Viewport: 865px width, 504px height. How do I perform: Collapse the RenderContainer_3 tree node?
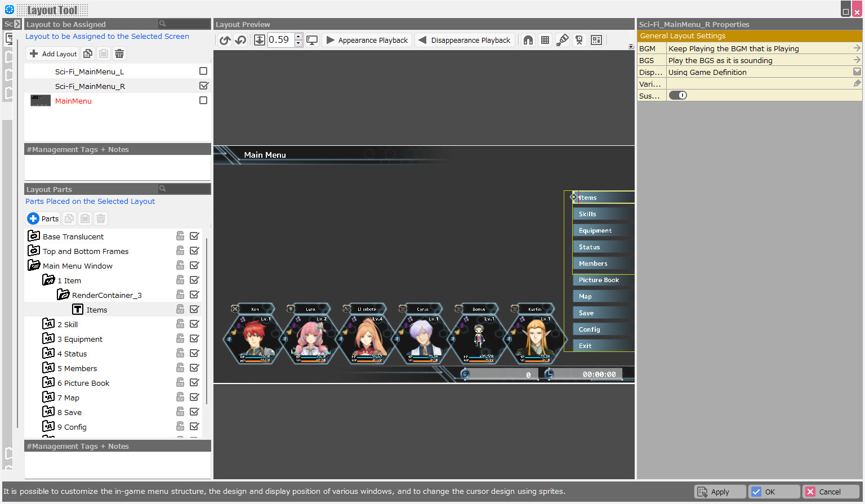coord(62,295)
